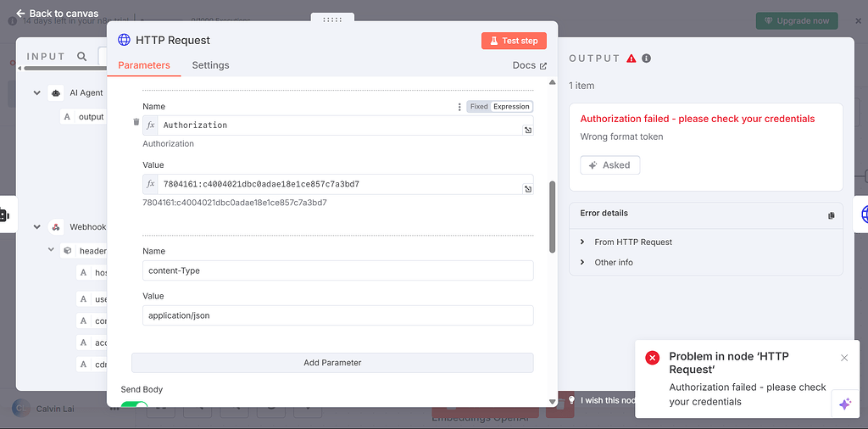Switch Name field mode to Fixed
This screenshot has width=868, height=429.
tap(479, 107)
